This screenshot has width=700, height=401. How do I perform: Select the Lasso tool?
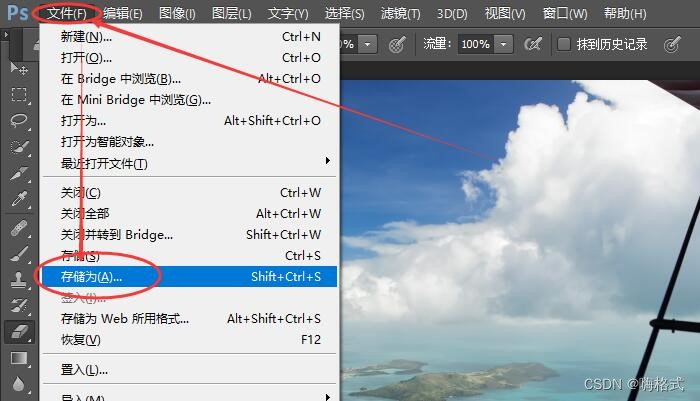19,121
